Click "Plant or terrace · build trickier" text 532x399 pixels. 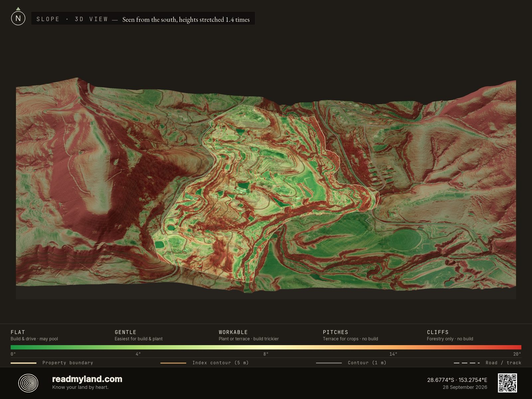[x=249, y=339]
